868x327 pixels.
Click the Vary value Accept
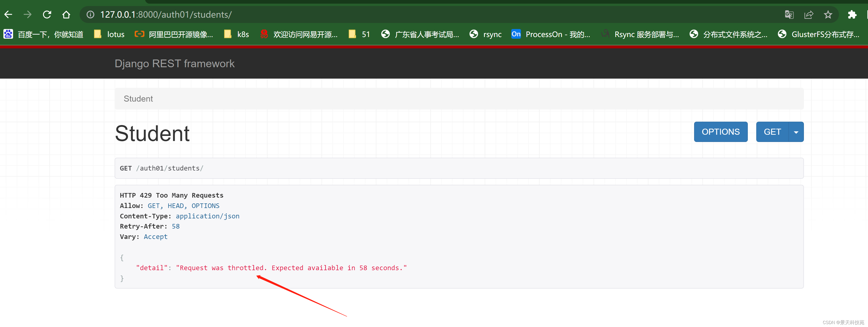pyautogui.click(x=155, y=237)
